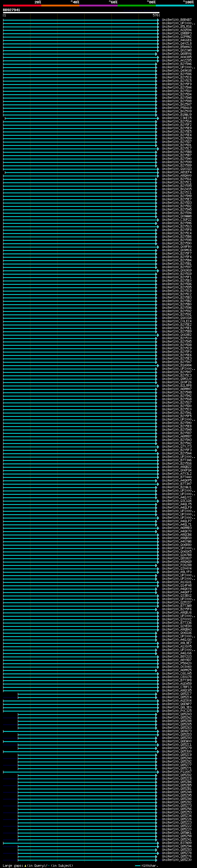
Task: Select the UniRef100_Q3C1G4 label
Action: (177, 501)
